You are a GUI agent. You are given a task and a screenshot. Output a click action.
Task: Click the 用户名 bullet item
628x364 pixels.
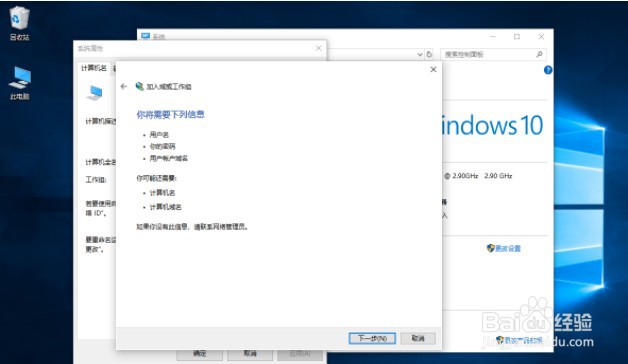(x=159, y=135)
